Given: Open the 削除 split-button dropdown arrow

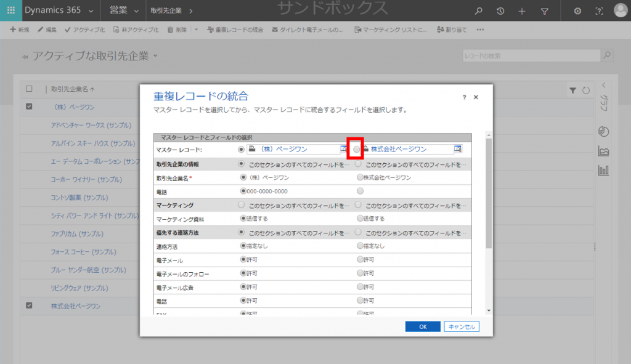Looking at the screenshot, I should coord(197,30).
